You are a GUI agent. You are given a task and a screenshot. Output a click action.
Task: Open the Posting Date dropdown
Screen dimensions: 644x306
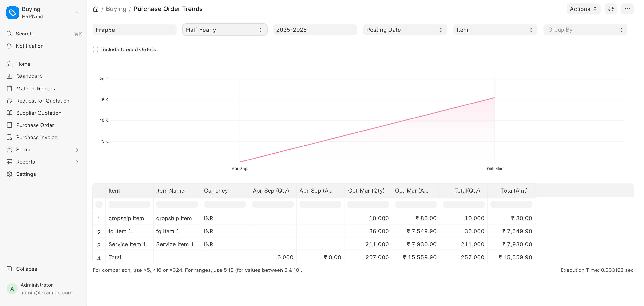(405, 30)
